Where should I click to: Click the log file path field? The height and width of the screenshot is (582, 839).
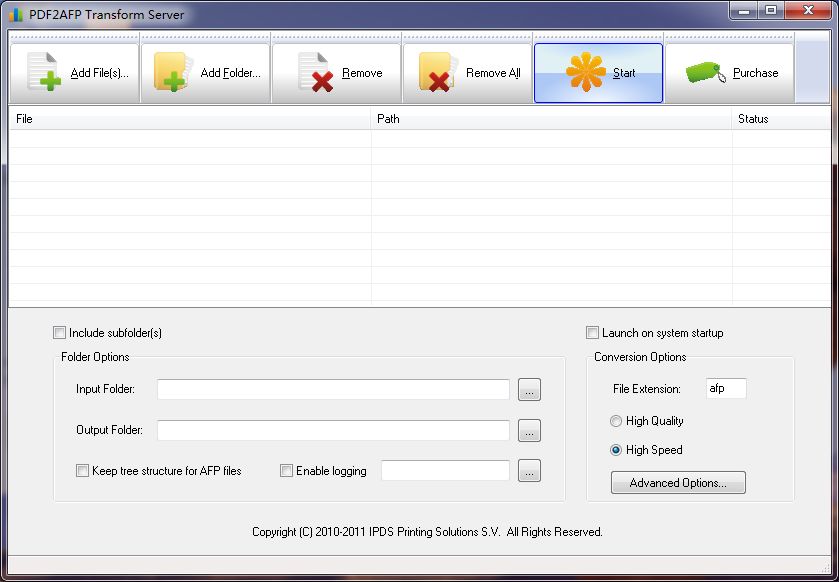click(x=445, y=471)
